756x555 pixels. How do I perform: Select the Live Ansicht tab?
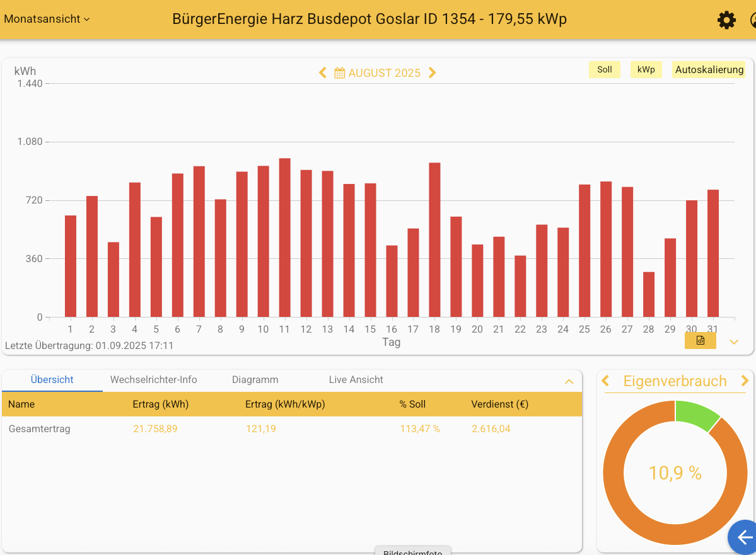click(x=356, y=380)
